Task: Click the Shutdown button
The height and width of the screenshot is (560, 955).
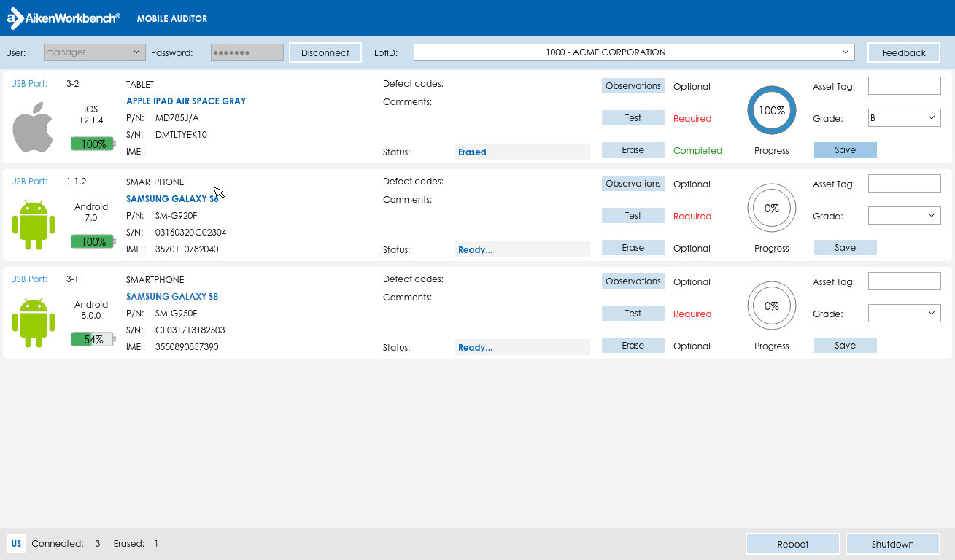Action: point(893,544)
